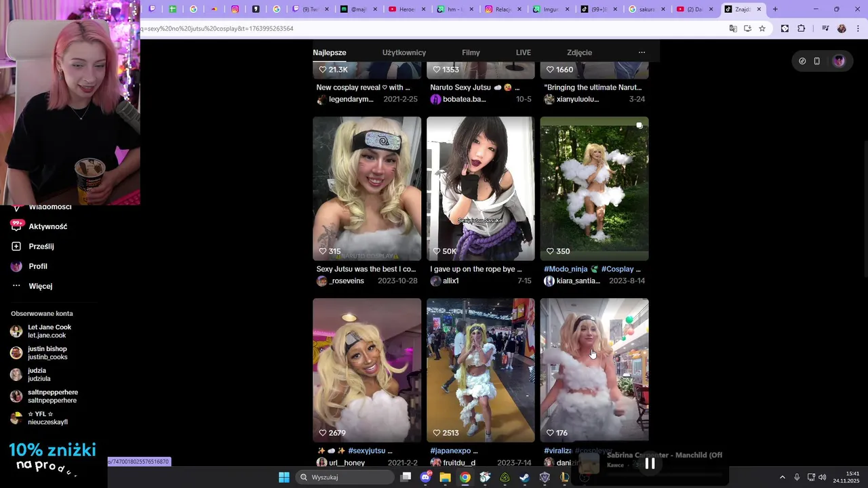
Task: Open a new browser tab with plus
Action: click(x=775, y=9)
